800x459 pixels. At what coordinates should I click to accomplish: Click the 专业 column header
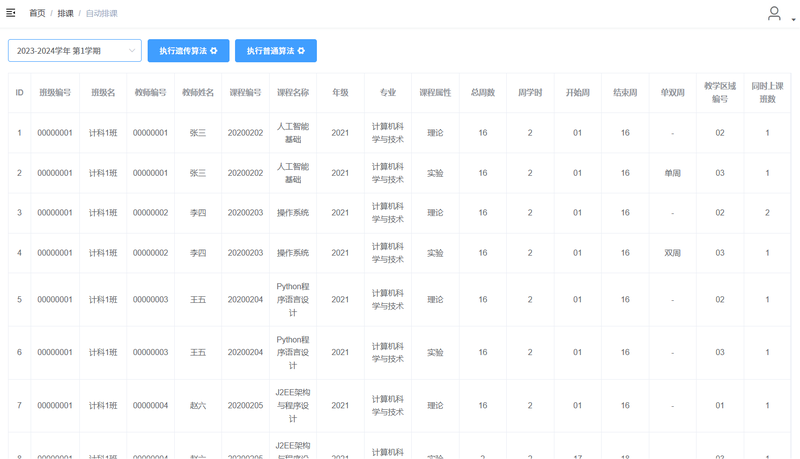(x=388, y=93)
